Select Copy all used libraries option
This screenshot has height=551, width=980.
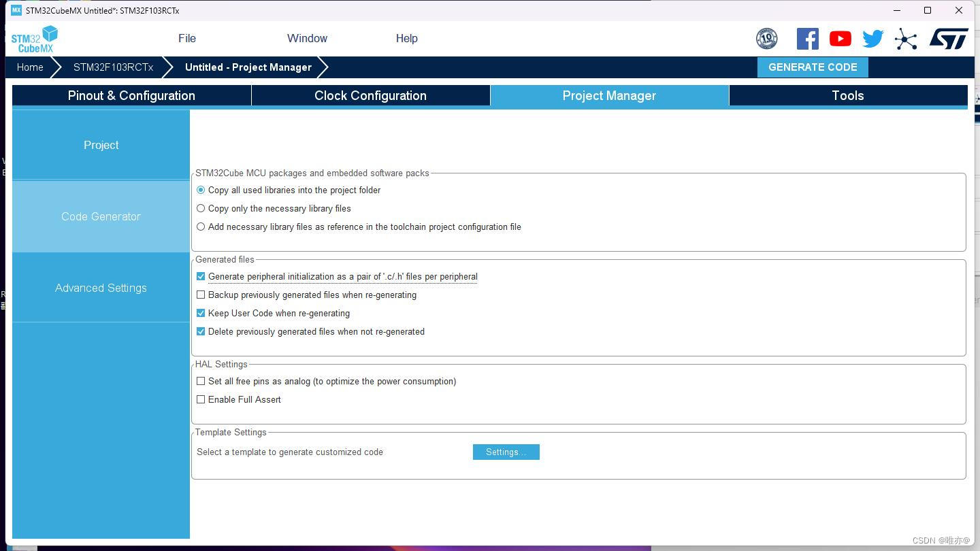tap(201, 190)
